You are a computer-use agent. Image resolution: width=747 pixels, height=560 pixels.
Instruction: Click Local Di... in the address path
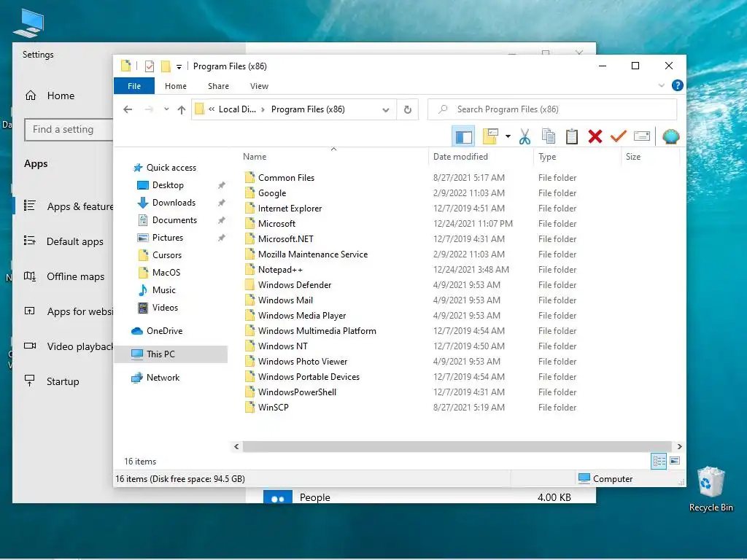tap(237, 109)
